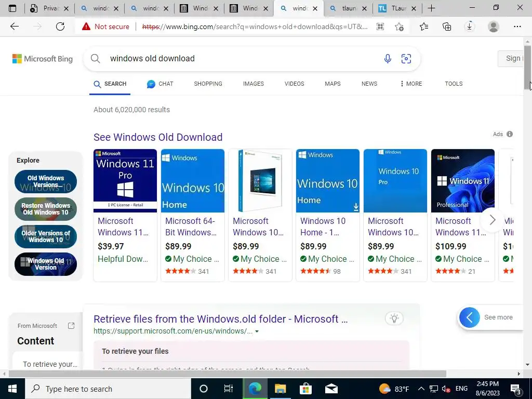Open the tab actions menu icon
This screenshot has height=399, width=532.
12,8
